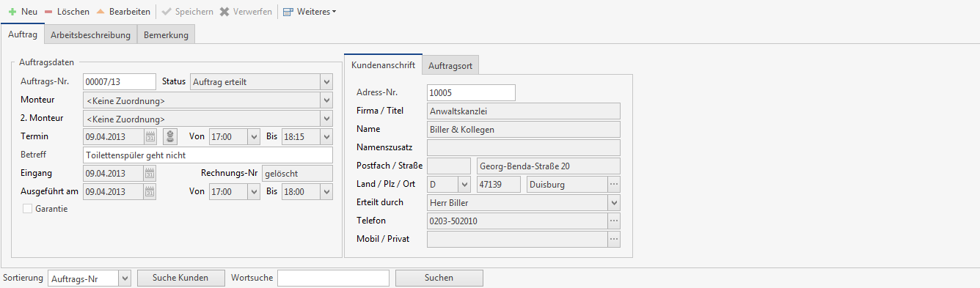Open the Monteur dropdown
This screenshot has width=980, height=288.
(x=326, y=100)
